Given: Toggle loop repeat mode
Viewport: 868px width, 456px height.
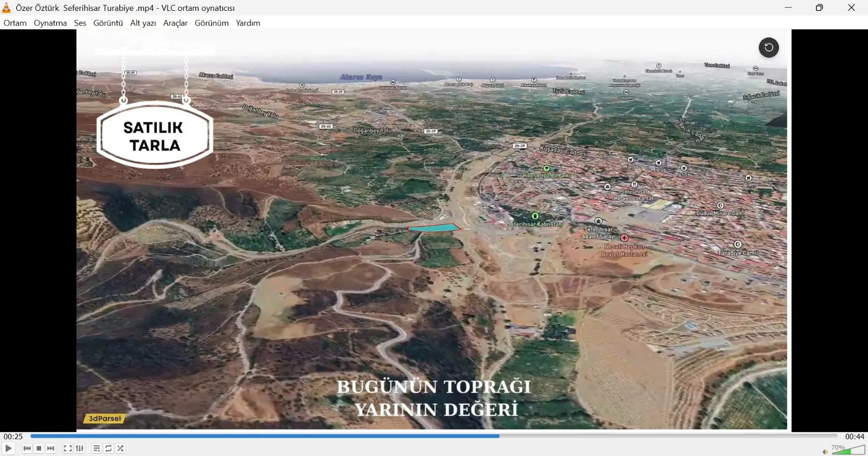Looking at the screenshot, I should [108, 448].
